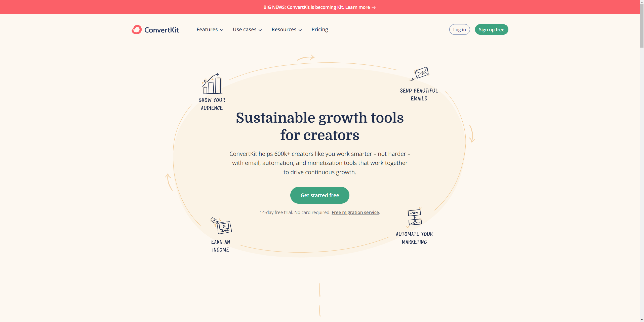Viewport: 644px width, 322px height.
Task: Click the Sign up free button
Action: click(x=491, y=29)
